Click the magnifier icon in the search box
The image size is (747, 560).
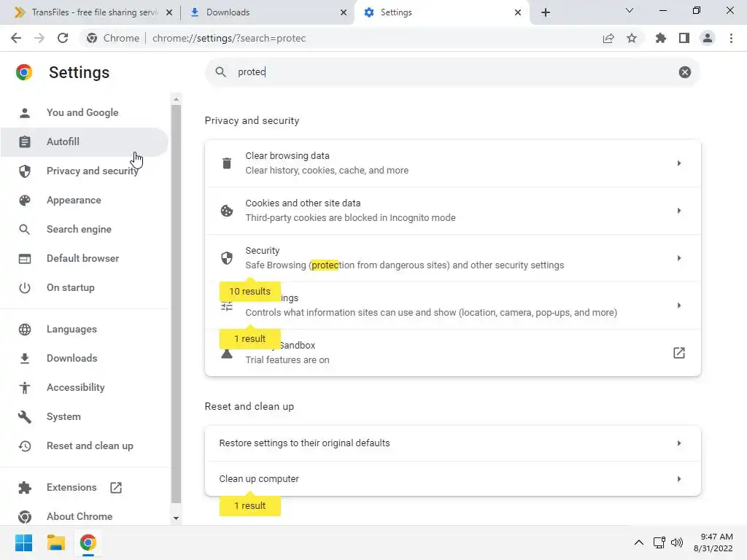(x=220, y=72)
